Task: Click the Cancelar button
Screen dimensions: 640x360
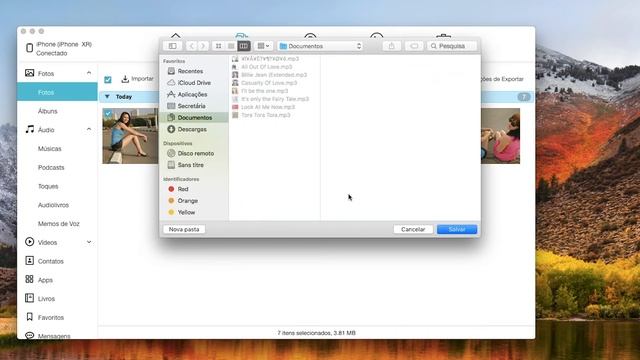Action: coord(413,229)
